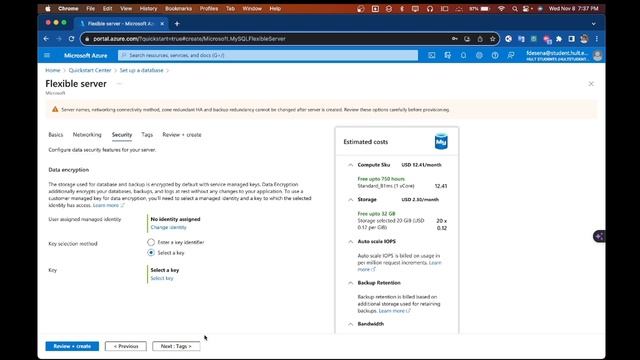The image size is (640, 360).
Task: Open Azure notifications bell
Action: [463, 55]
